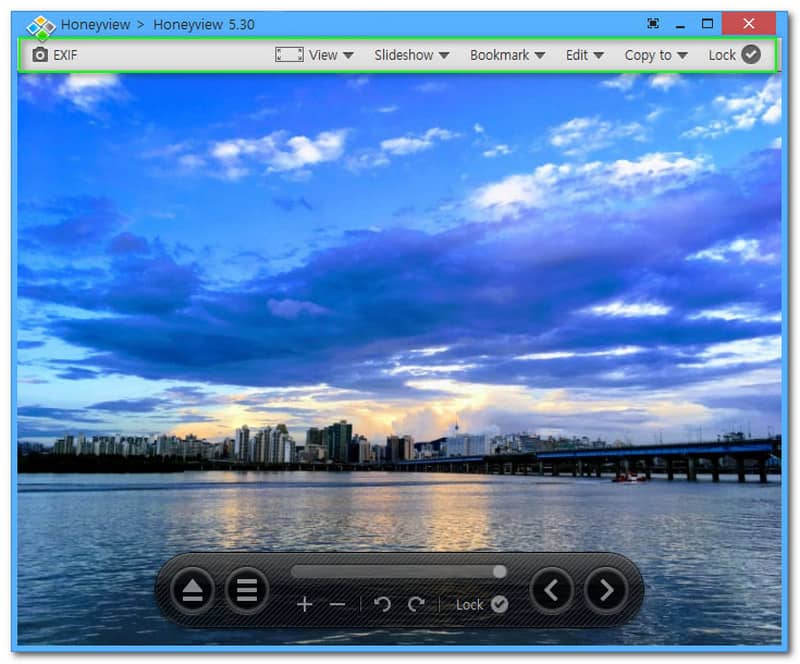Image resolution: width=800 pixels, height=664 pixels.
Task: Open the Bookmark menu
Action: coord(507,55)
